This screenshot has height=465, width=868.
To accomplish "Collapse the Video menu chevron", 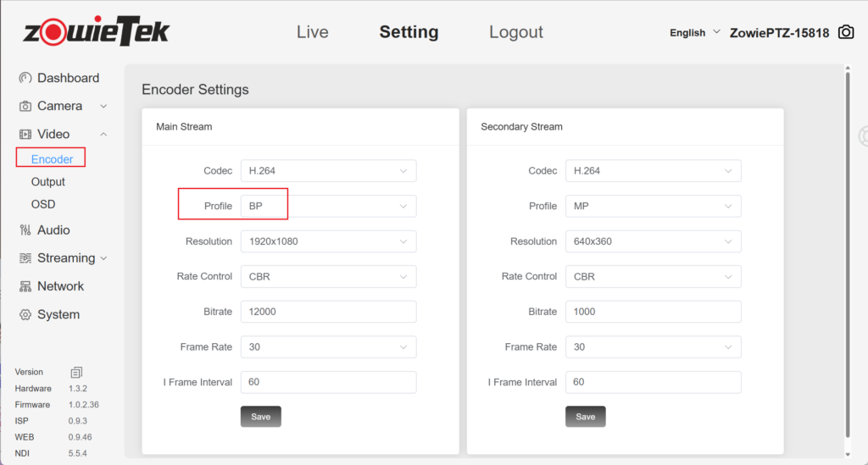I will pyautogui.click(x=103, y=134).
